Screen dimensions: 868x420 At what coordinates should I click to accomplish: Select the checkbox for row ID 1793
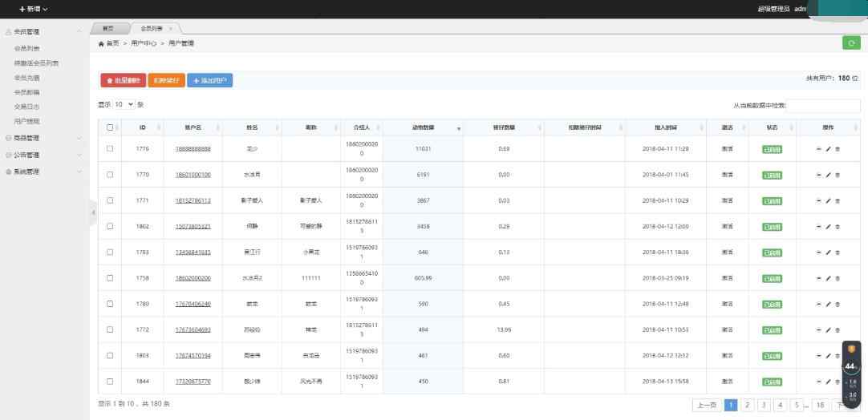(110, 252)
